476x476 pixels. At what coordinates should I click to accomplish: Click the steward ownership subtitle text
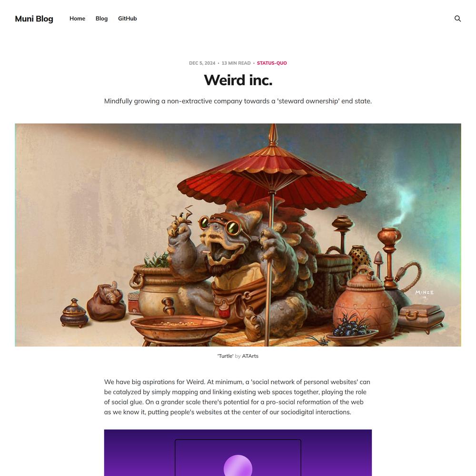click(238, 101)
